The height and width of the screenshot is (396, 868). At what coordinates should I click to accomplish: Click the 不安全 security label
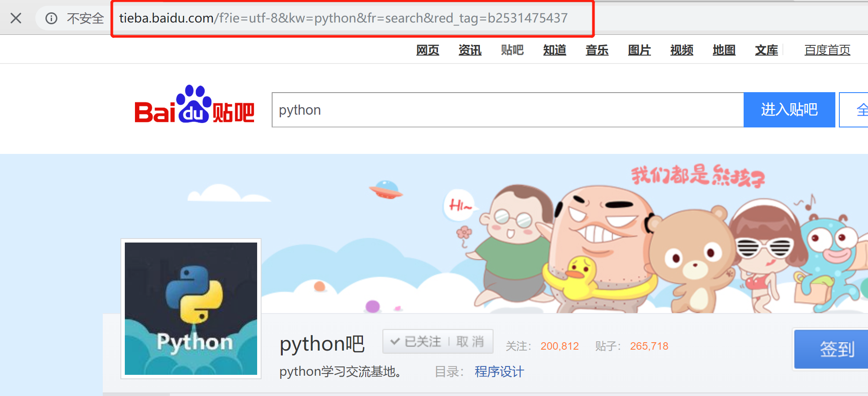click(x=86, y=18)
